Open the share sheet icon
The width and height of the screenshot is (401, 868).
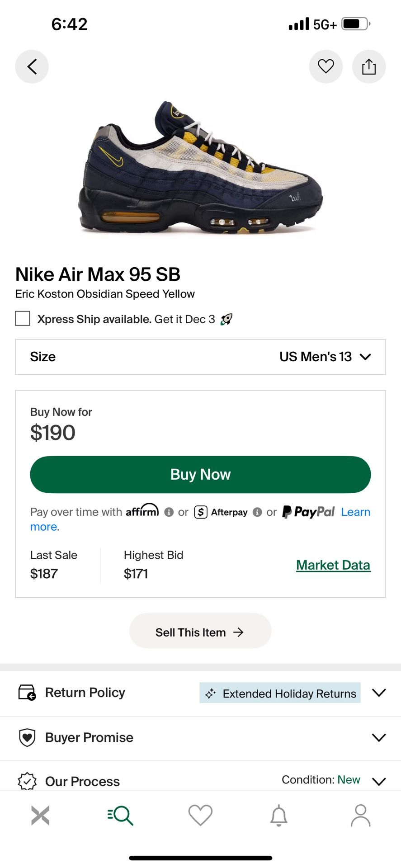(x=369, y=67)
